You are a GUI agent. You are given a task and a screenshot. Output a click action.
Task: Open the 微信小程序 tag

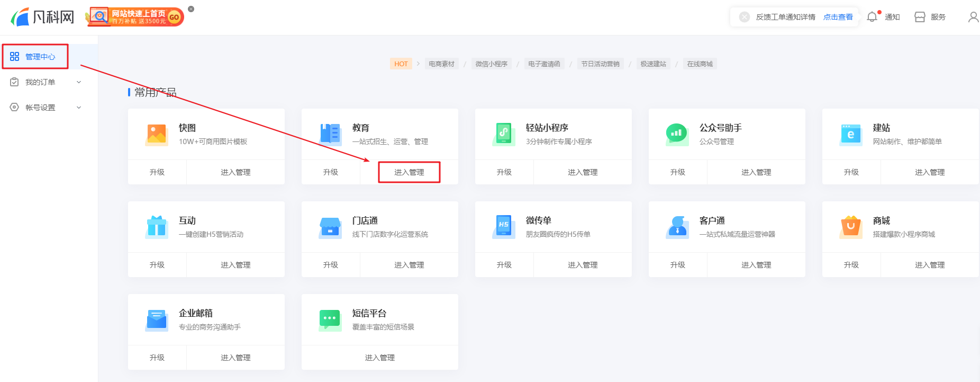point(491,64)
